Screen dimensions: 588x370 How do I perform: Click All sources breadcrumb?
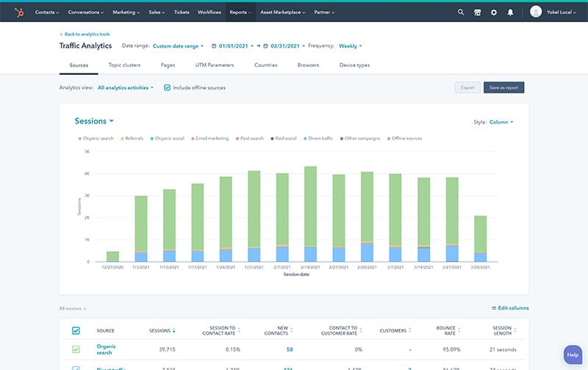tap(72, 308)
